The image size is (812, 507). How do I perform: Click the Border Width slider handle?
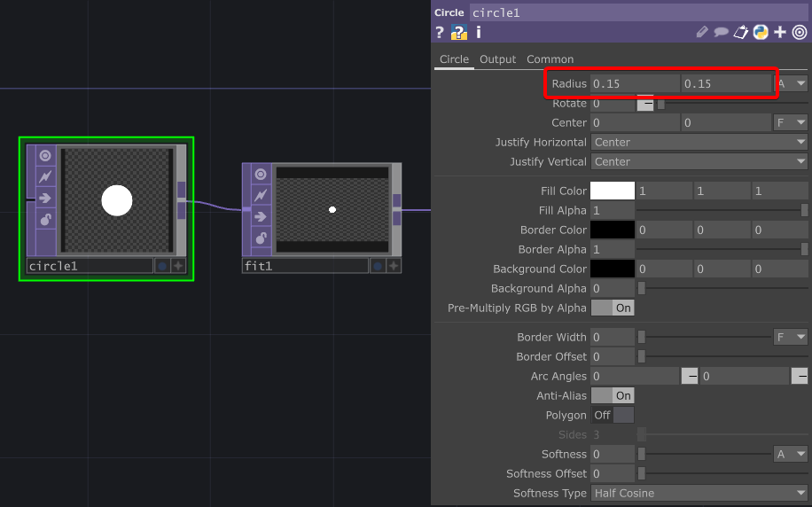[x=642, y=337]
